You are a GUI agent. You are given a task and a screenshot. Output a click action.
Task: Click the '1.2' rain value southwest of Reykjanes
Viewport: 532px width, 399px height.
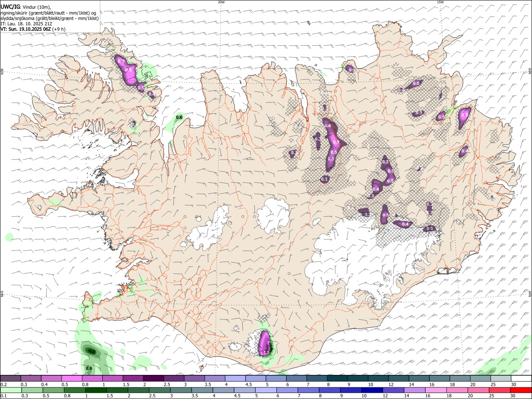[92, 352]
